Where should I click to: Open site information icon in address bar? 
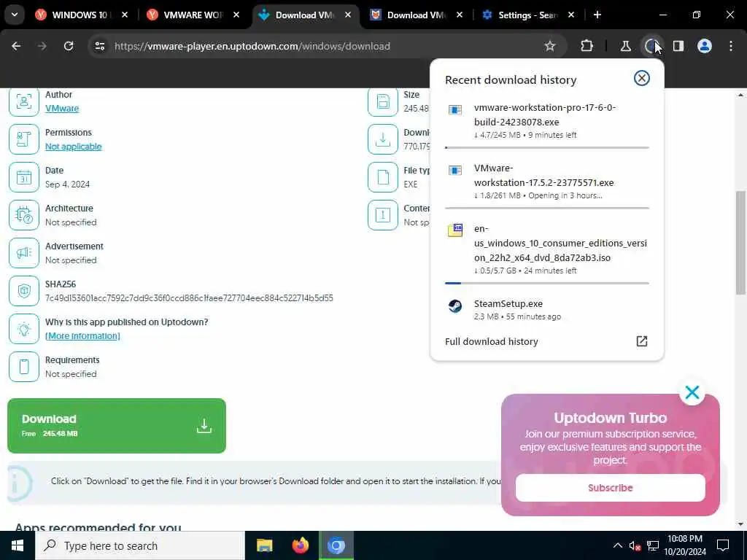(100, 46)
